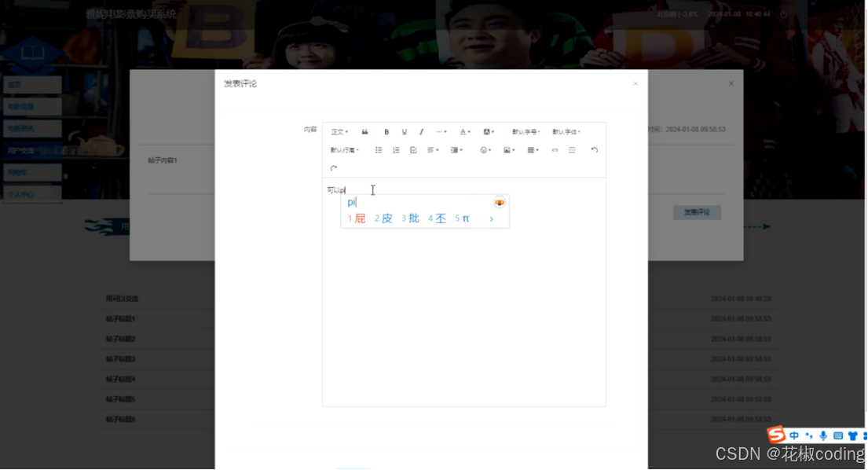
Task: Open the text alignment dropdown
Action: point(431,149)
